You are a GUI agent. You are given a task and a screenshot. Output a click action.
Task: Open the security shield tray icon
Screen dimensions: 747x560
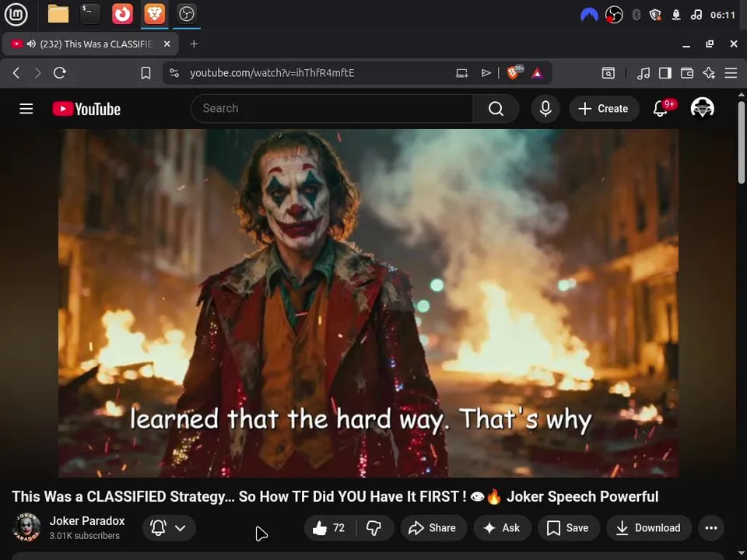click(x=655, y=16)
